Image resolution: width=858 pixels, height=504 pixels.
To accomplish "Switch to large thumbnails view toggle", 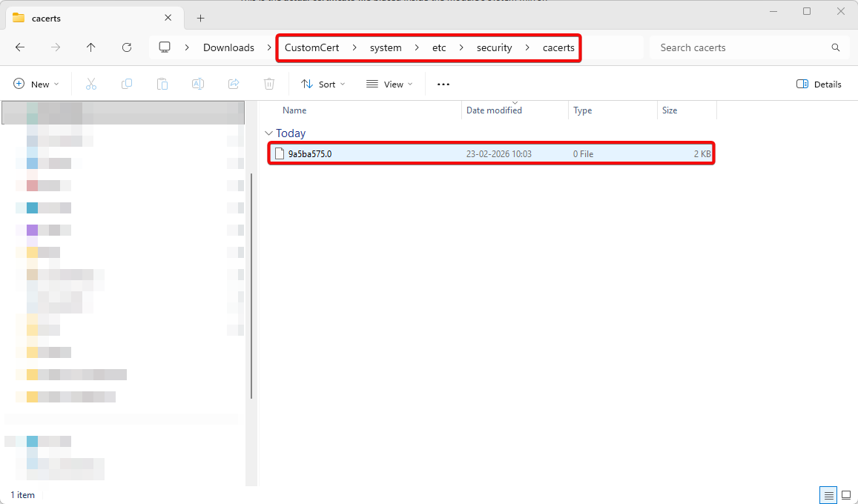I will (846, 494).
